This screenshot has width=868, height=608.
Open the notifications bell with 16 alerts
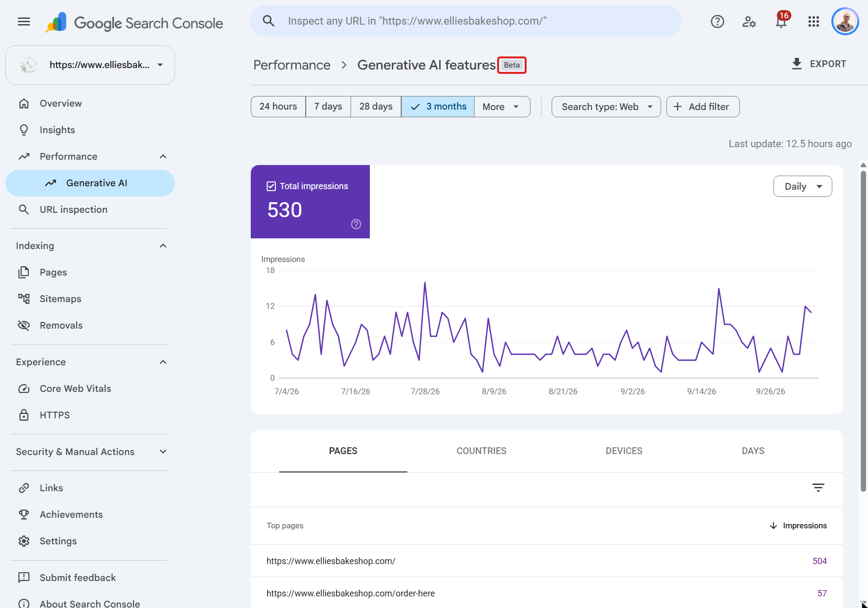[782, 21]
